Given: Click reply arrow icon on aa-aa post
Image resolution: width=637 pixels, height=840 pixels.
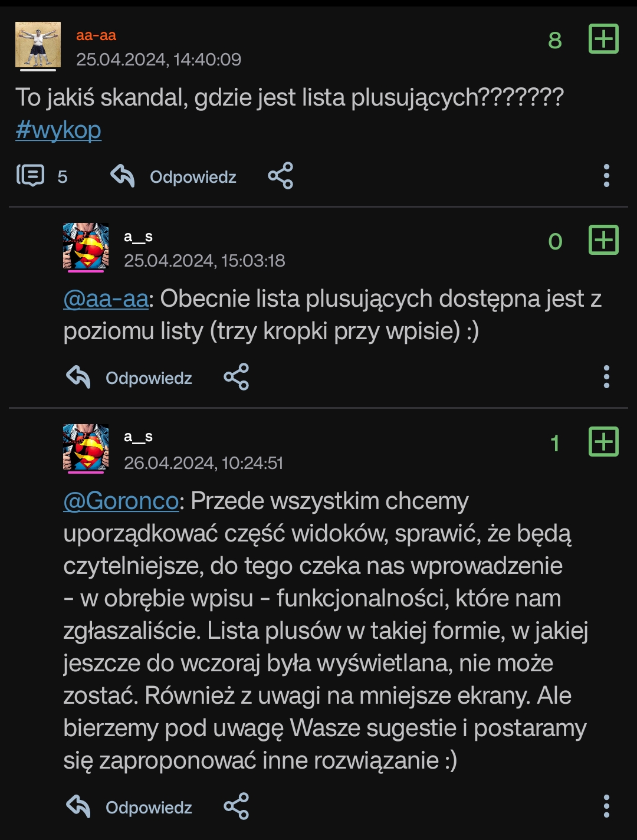Looking at the screenshot, I should click(122, 176).
